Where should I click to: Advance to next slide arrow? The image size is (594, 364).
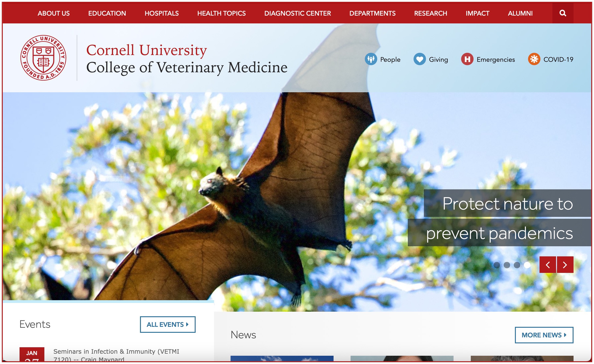(565, 265)
